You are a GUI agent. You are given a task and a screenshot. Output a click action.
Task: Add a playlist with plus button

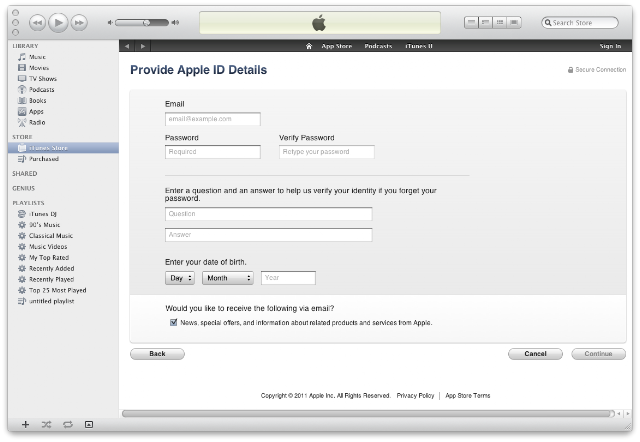click(25, 424)
